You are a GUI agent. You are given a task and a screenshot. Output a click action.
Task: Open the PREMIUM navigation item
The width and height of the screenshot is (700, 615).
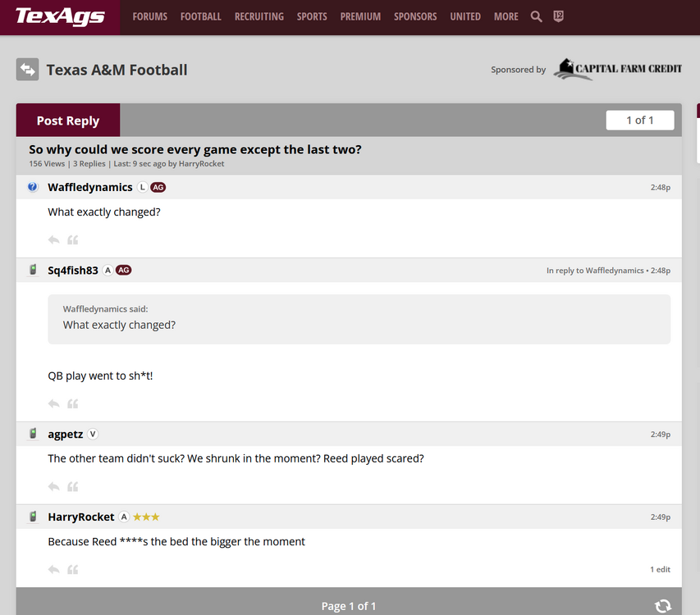coord(360,16)
